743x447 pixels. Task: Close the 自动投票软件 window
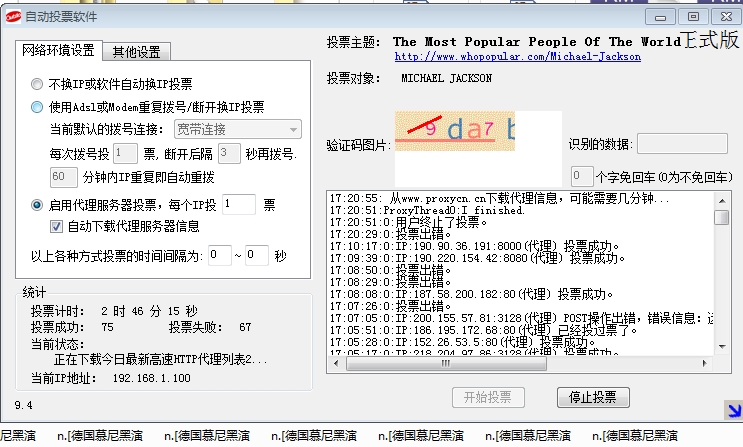click(x=726, y=17)
